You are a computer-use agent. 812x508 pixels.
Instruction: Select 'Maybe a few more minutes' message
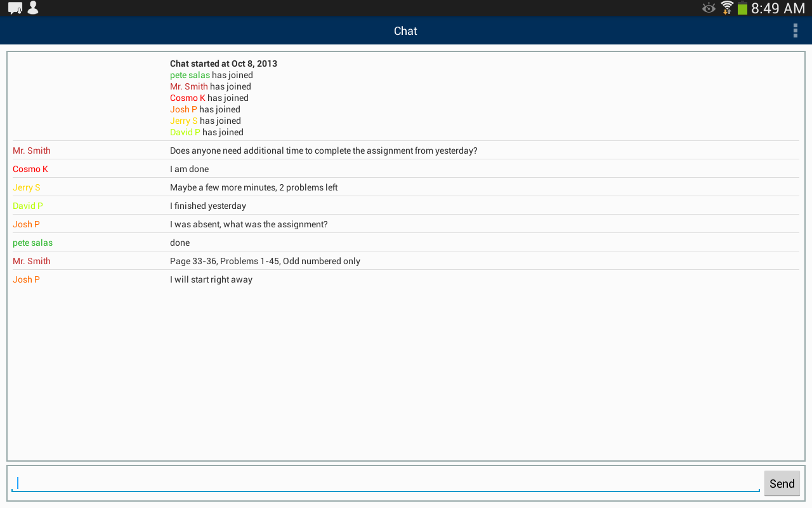pyautogui.click(x=254, y=187)
